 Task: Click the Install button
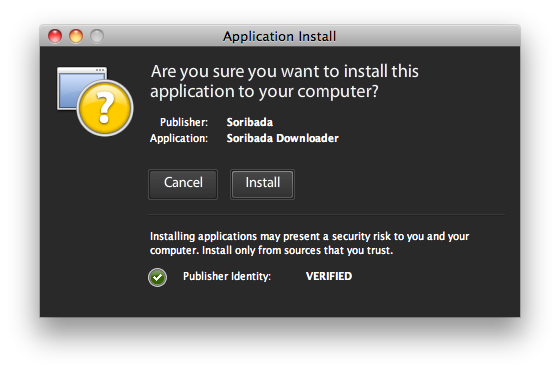pos(262,184)
